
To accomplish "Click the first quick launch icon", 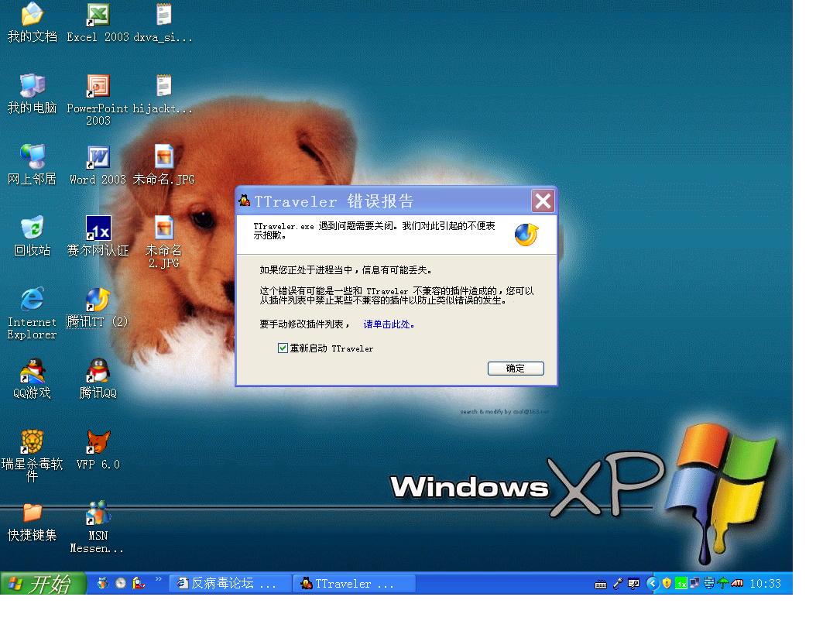I will [x=103, y=583].
